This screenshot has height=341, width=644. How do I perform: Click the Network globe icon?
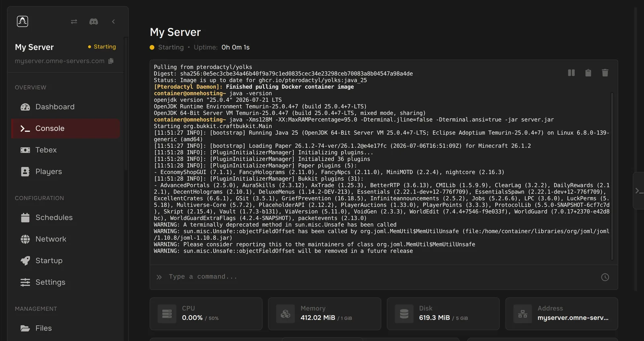[x=25, y=239]
